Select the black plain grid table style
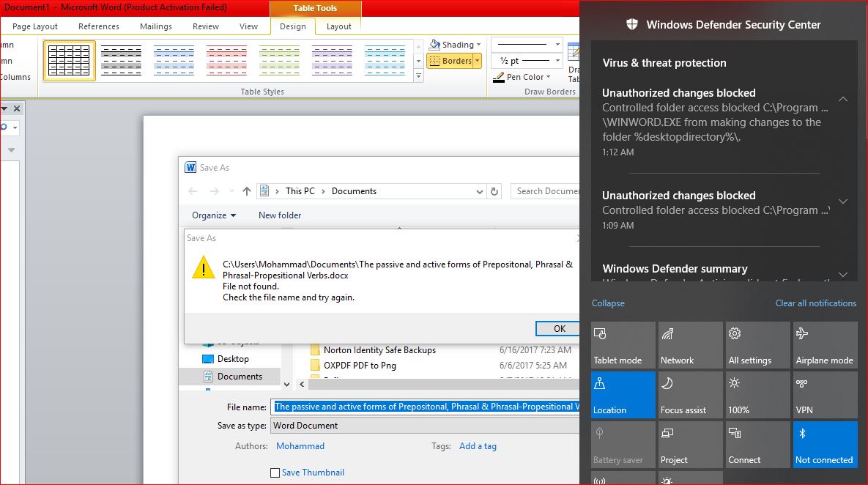 (x=69, y=60)
